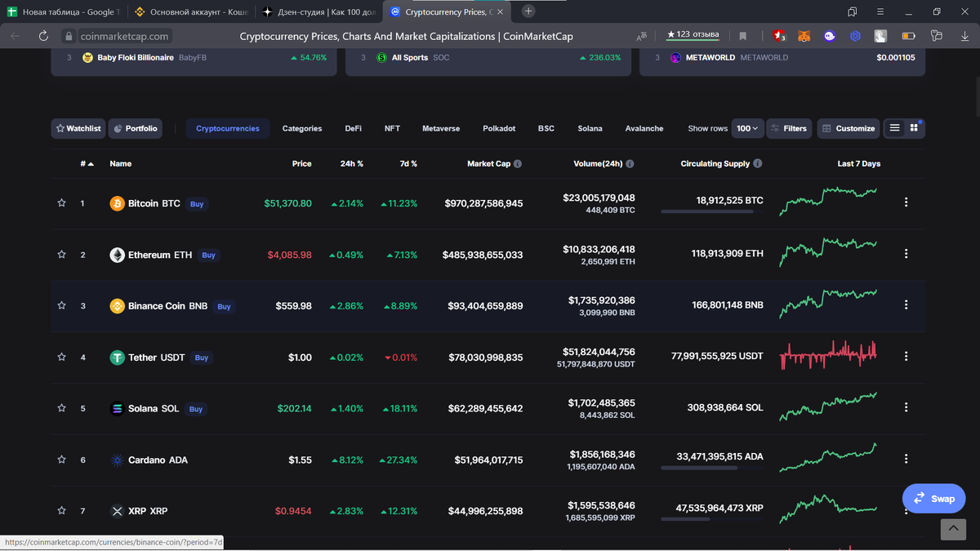Click Volume(24h) info icon
This screenshot has height=551, width=980.
(630, 164)
